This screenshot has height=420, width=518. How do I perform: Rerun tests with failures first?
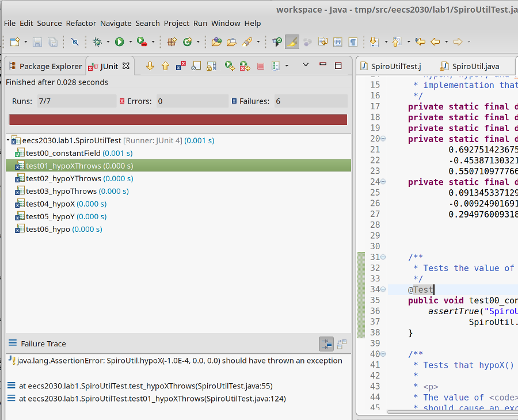[245, 66]
